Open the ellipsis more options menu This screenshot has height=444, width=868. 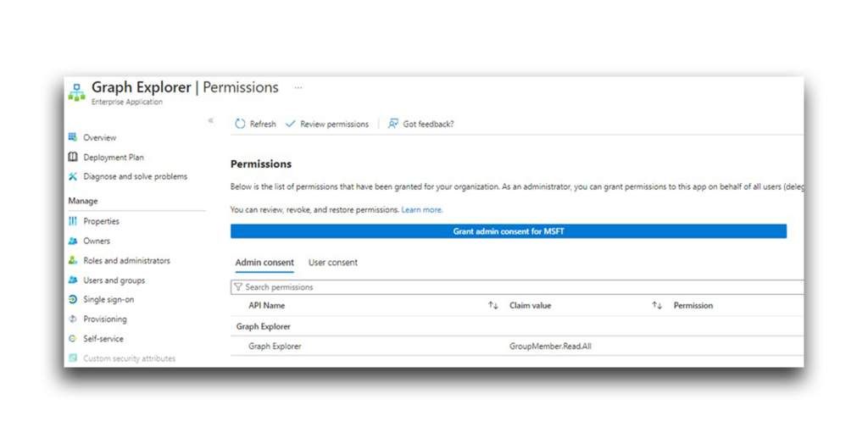click(298, 88)
